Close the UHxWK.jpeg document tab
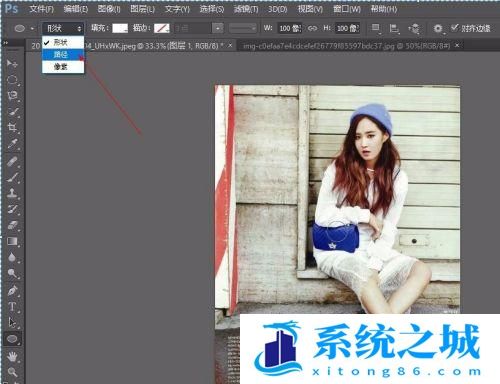The image size is (500, 384). pyautogui.click(x=230, y=46)
